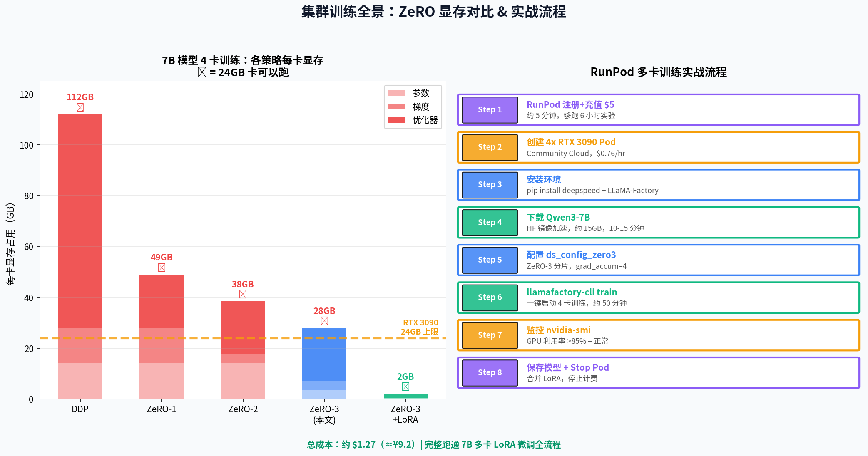Click the 'RunPod 多卡训练实战流程' title
This screenshot has height=456, width=868.
coord(659,72)
